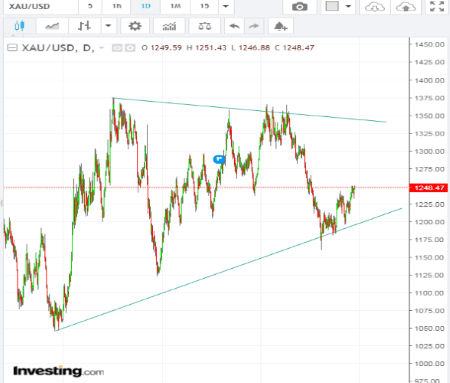Save chart layout to the cloud

pos(406,7)
